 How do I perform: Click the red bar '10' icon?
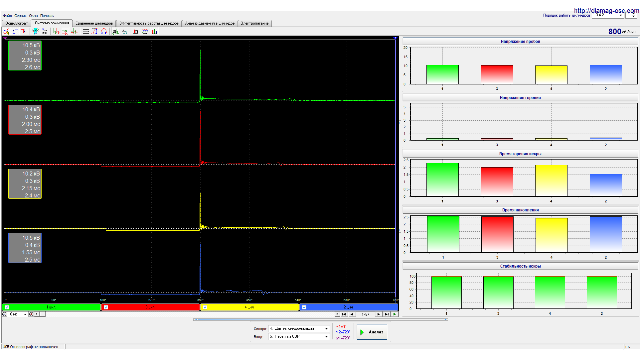(x=136, y=32)
